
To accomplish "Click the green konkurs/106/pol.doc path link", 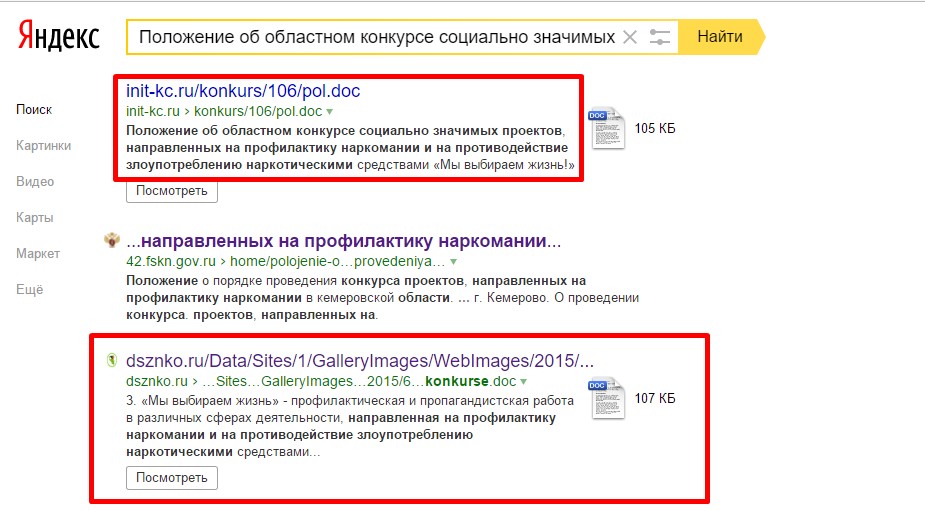I will point(258,112).
